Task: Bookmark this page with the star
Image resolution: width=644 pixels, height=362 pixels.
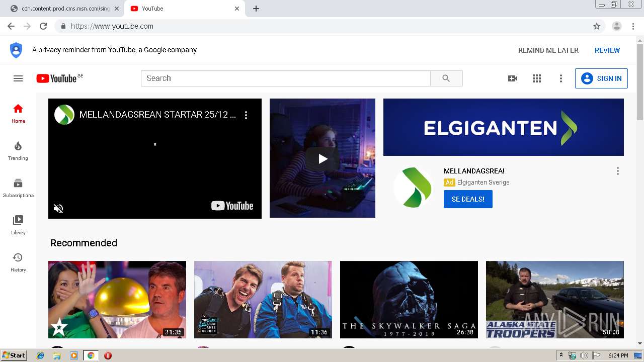Action: tap(597, 26)
